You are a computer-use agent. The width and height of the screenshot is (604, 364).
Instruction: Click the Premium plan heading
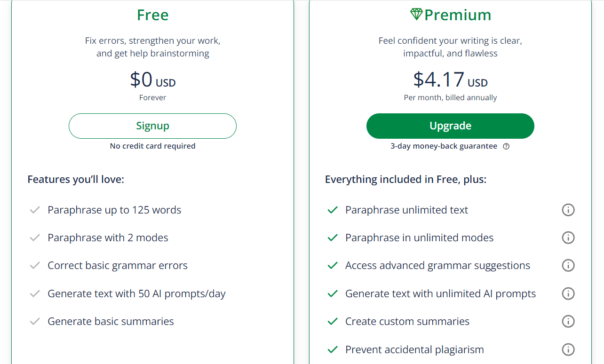(457, 15)
